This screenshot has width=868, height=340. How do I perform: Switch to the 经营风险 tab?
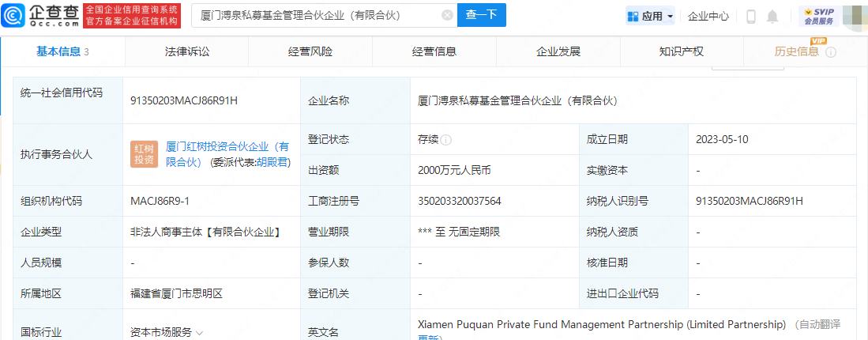click(x=310, y=52)
